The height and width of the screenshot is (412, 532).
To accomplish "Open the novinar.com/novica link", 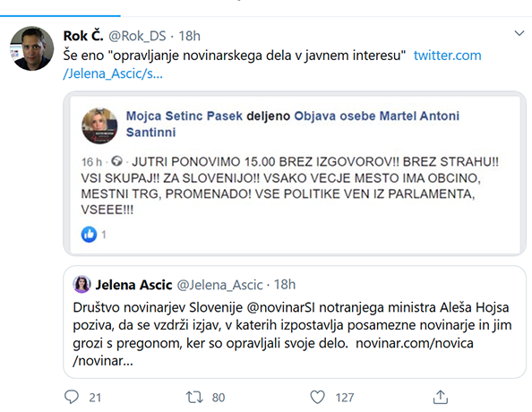I will (x=273, y=352).
